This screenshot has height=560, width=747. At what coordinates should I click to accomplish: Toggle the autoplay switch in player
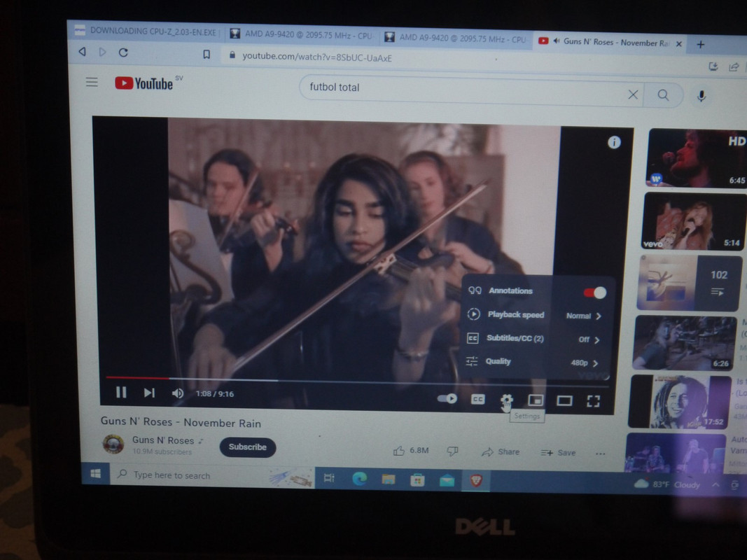pos(447,398)
